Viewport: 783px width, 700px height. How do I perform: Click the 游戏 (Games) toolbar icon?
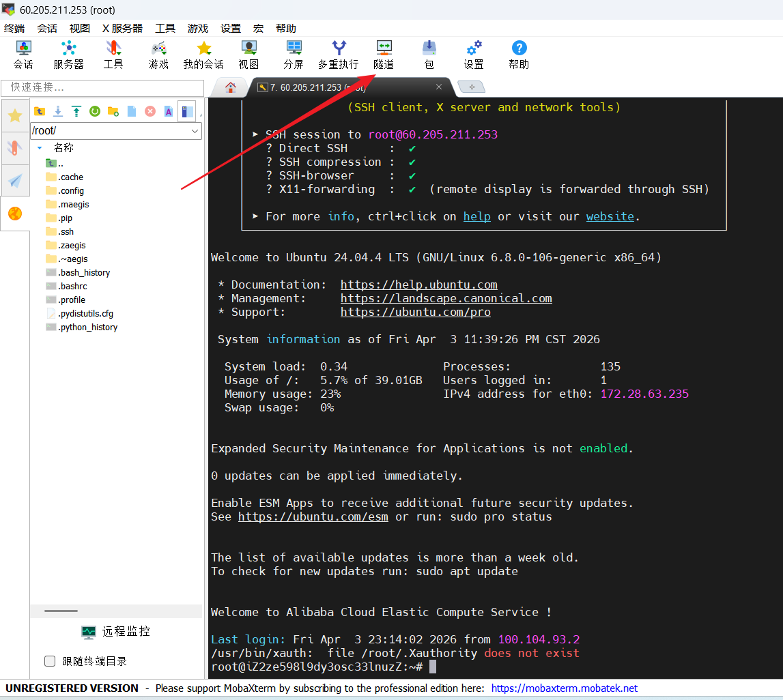click(x=159, y=55)
